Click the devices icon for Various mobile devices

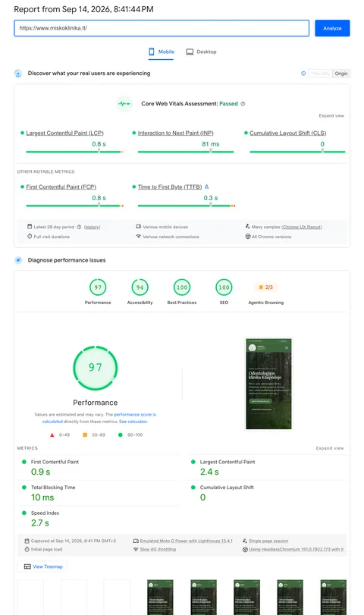pyautogui.click(x=139, y=227)
